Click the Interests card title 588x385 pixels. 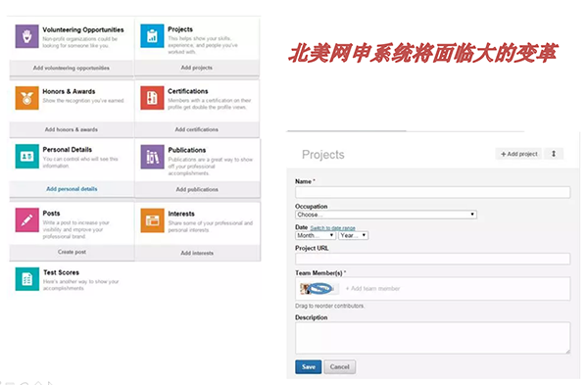tap(181, 214)
